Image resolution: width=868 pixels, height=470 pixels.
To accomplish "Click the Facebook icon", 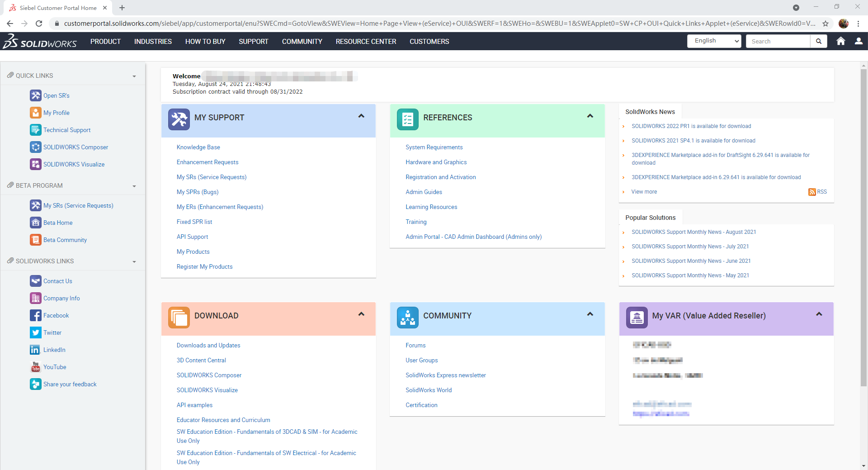I will pyautogui.click(x=35, y=315).
